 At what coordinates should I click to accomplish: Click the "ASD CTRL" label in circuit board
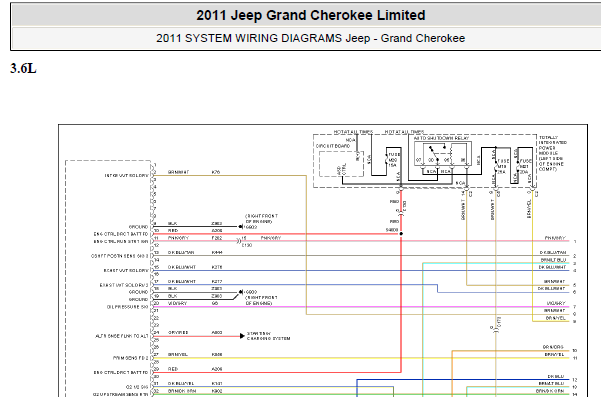tap(341, 169)
